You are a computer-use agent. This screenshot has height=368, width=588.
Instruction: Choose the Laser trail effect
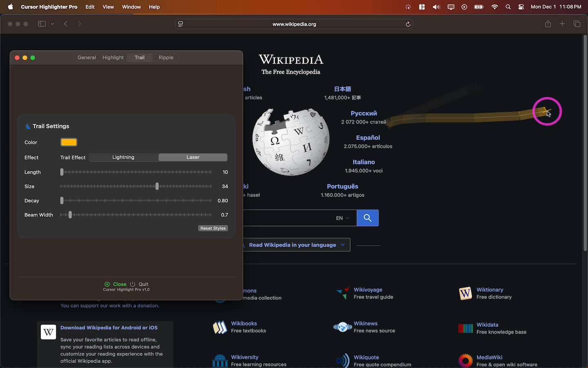pyautogui.click(x=193, y=157)
